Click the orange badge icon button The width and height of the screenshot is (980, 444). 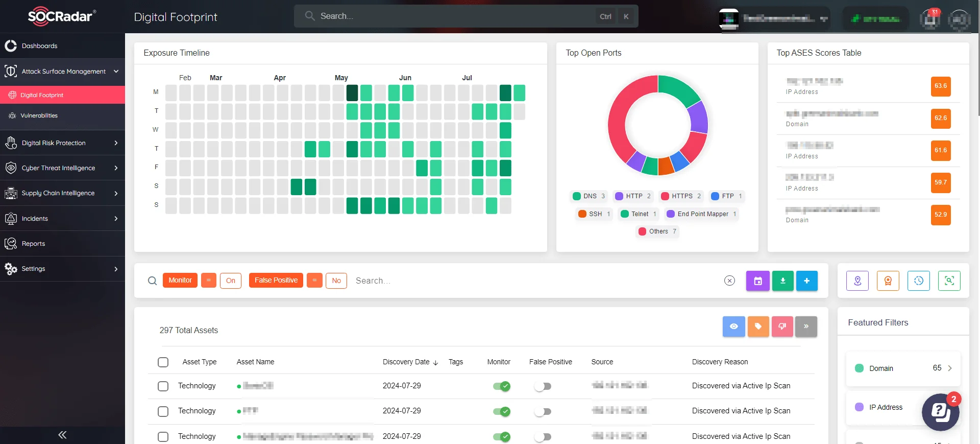point(888,281)
